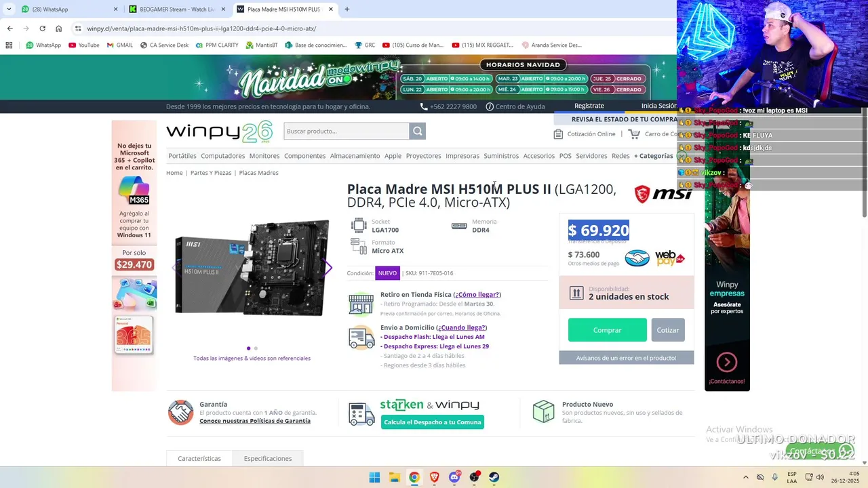Select the second image carousel dot

[256, 348]
